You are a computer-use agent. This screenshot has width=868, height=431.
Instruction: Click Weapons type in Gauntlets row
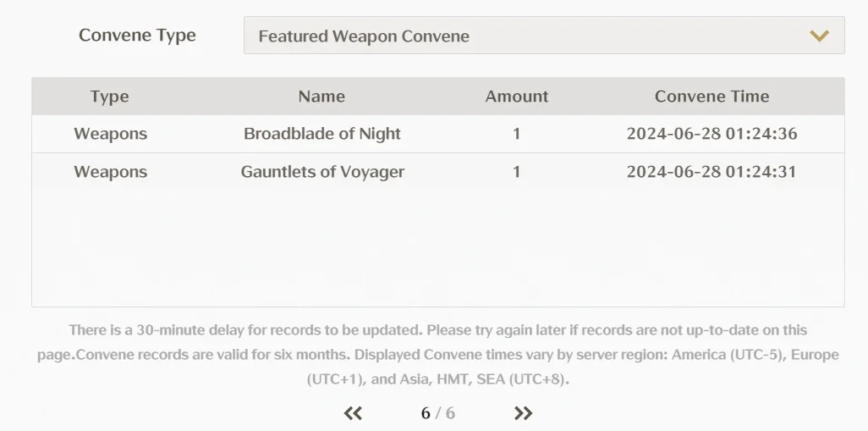pyautogui.click(x=110, y=172)
